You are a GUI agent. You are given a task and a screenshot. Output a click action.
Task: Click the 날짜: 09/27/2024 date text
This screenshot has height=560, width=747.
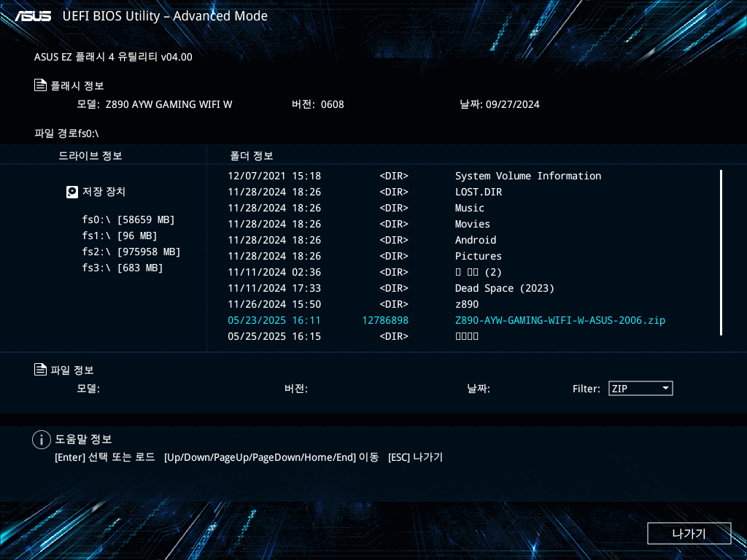[499, 104]
